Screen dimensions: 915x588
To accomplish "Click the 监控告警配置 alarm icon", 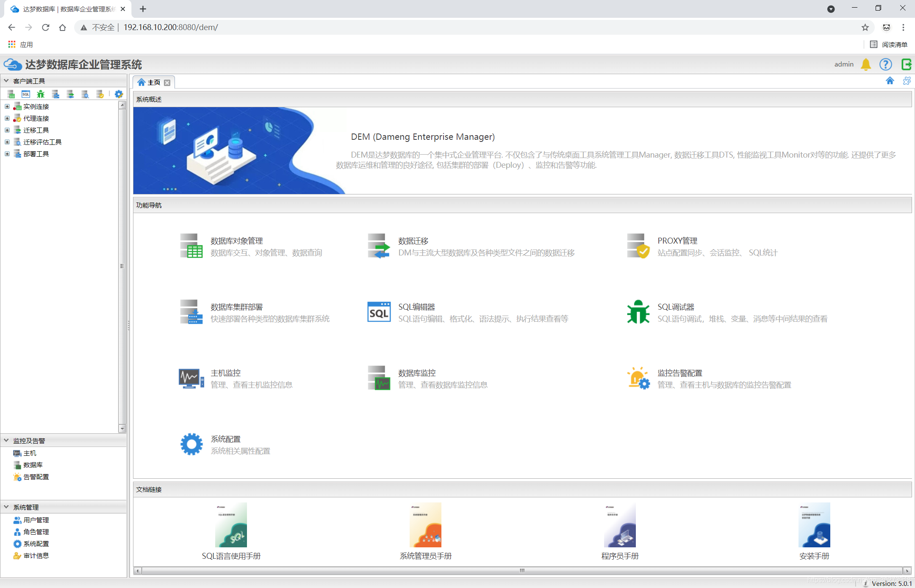I will pos(638,378).
